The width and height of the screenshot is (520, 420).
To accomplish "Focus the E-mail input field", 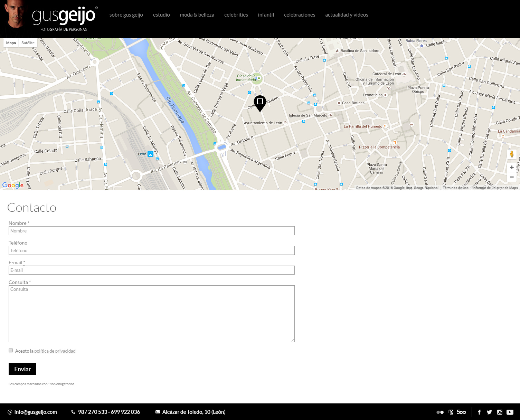I will [152, 270].
